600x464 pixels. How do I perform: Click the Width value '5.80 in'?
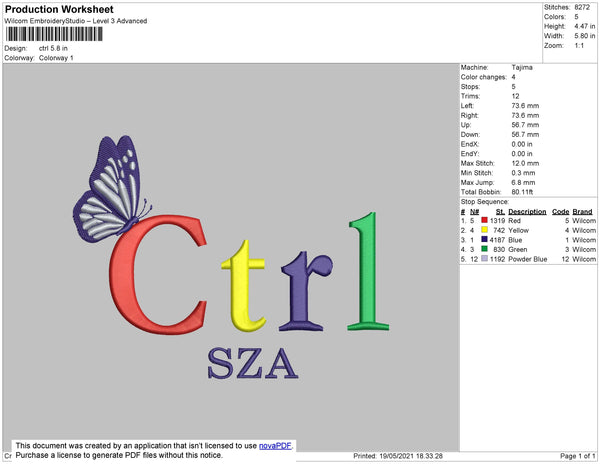point(584,36)
